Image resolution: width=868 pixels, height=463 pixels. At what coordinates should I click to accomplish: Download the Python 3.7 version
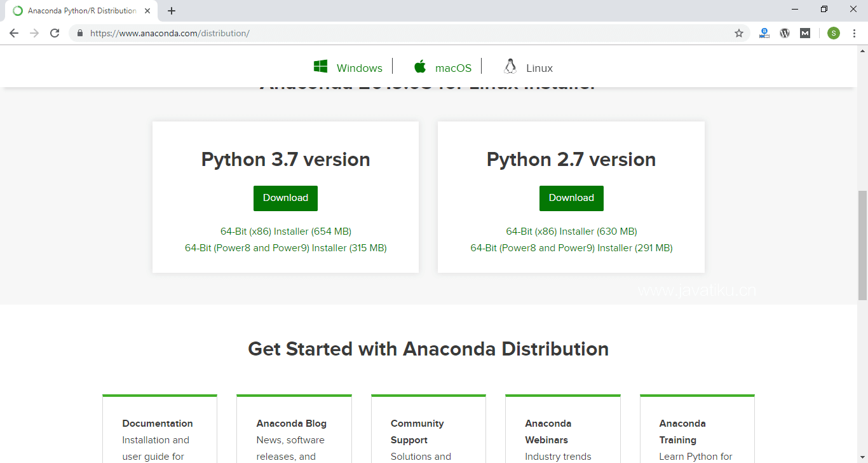click(285, 198)
